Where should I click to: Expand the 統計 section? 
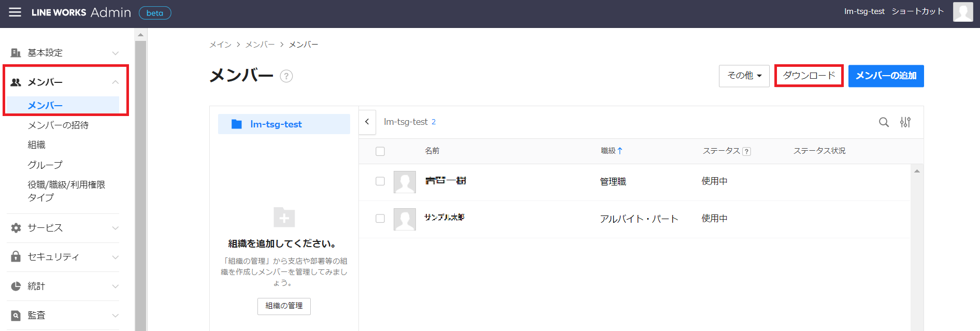pyautogui.click(x=116, y=286)
